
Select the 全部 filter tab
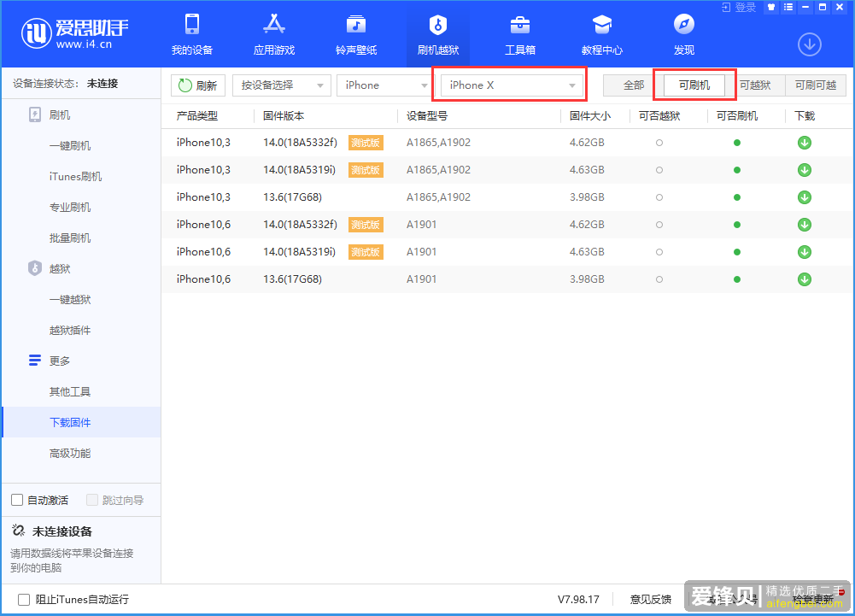click(x=634, y=85)
